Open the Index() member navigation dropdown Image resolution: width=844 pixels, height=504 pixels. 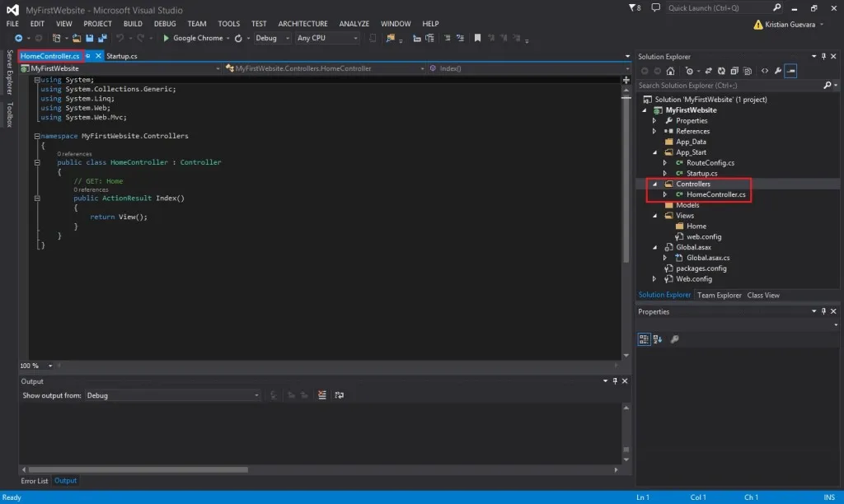click(528, 68)
